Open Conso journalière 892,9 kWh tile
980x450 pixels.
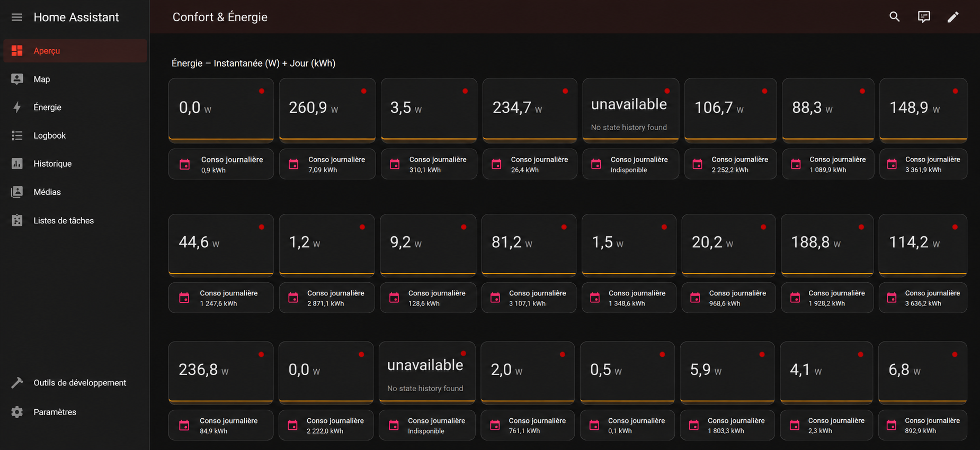point(923,425)
